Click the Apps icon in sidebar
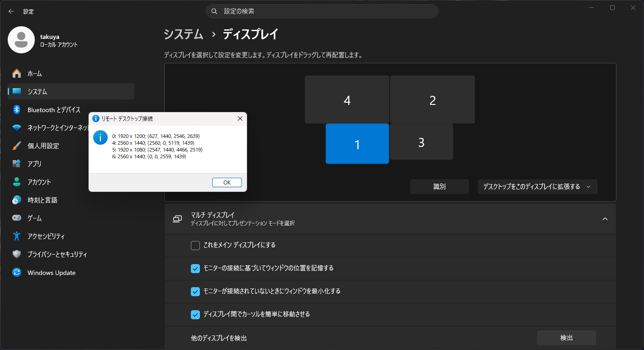This screenshot has width=644, height=350. [x=17, y=164]
